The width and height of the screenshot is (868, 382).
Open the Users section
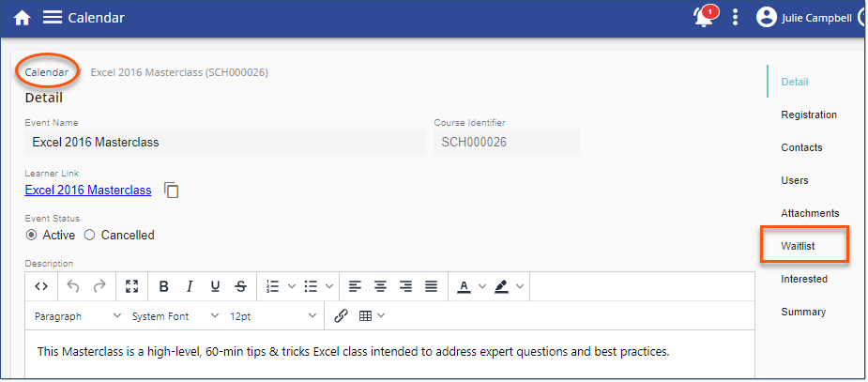click(795, 180)
